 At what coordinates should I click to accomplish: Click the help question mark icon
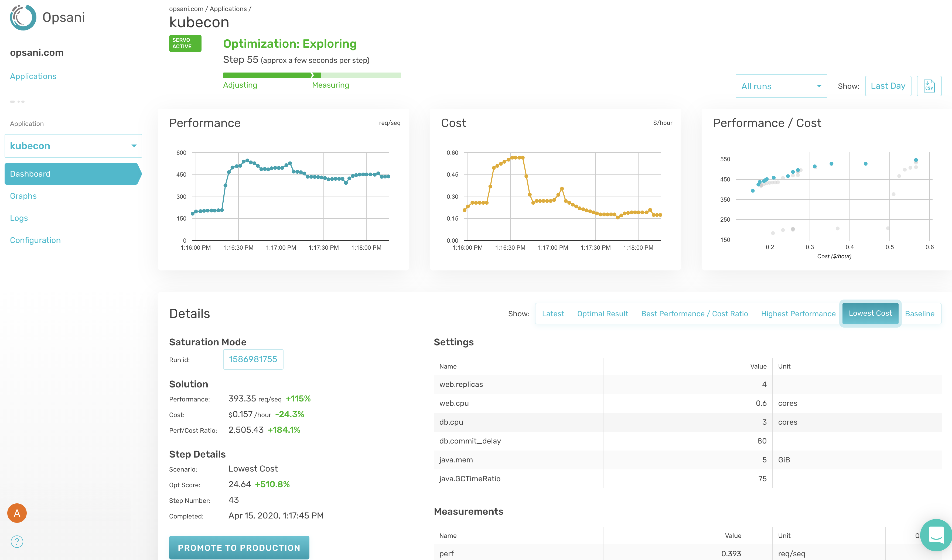tap(17, 541)
